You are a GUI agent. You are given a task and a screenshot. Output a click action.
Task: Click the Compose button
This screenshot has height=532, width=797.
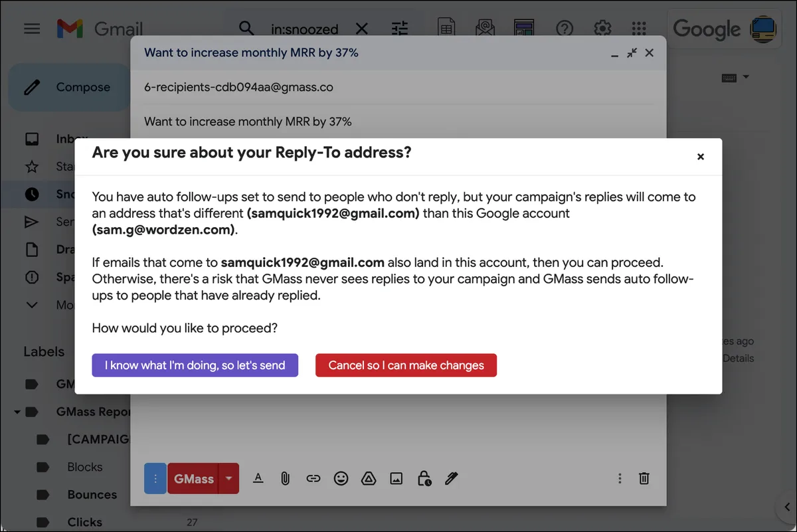pyautogui.click(x=69, y=87)
